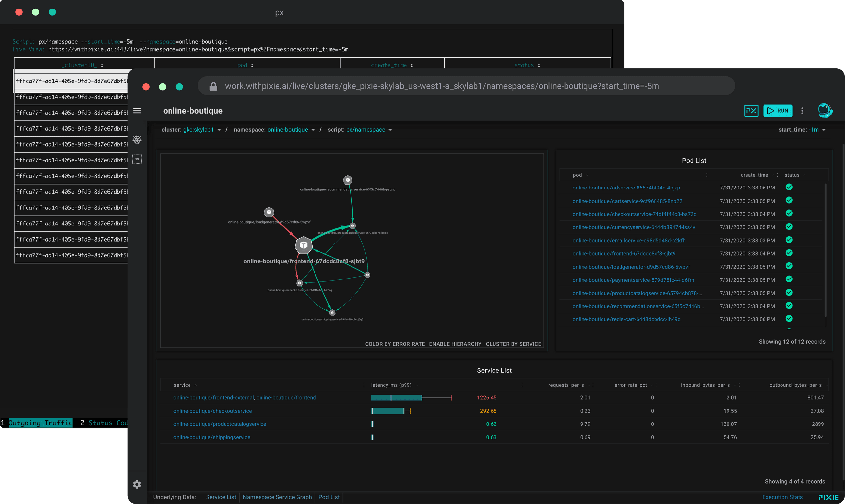Viewport: 845px width, 504px height.
Task: Select the Kubernetes cluster icon in sidebar
Action: [137, 140]
